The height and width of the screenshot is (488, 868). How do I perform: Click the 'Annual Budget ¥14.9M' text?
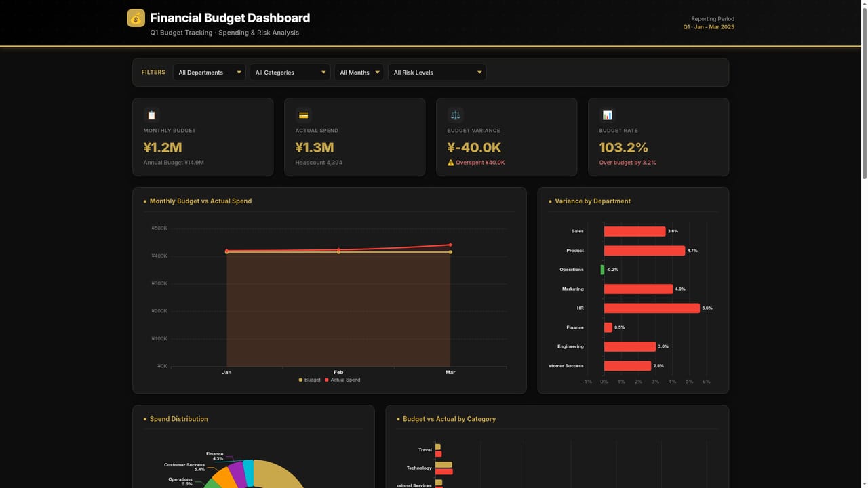point(174,163)
